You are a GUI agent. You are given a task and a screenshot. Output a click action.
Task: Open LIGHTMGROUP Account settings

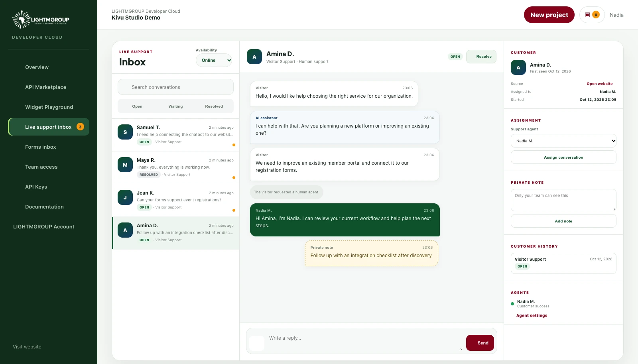click(x=49, y=226)
